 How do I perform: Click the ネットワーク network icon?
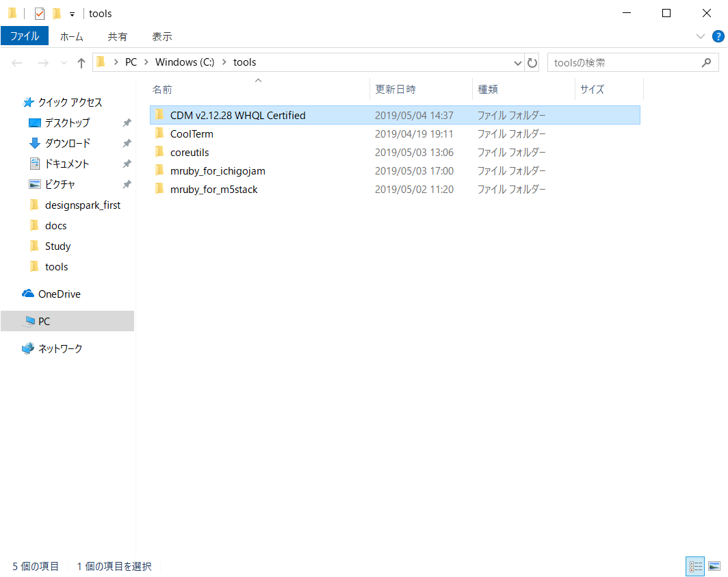click(28, 348)
